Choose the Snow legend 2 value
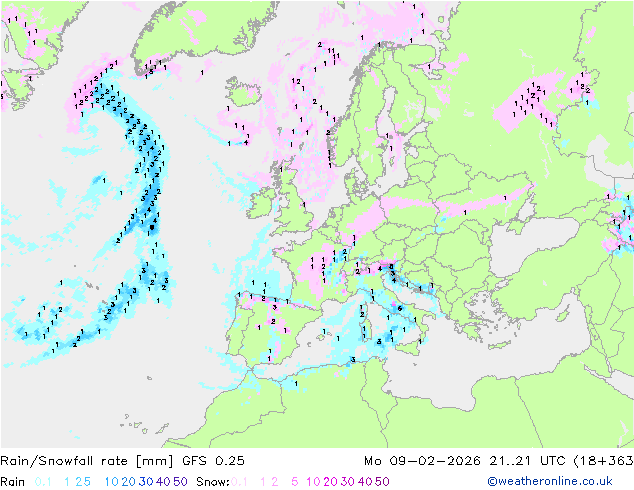This screenshot has height=490, width=634. (275, 482)
